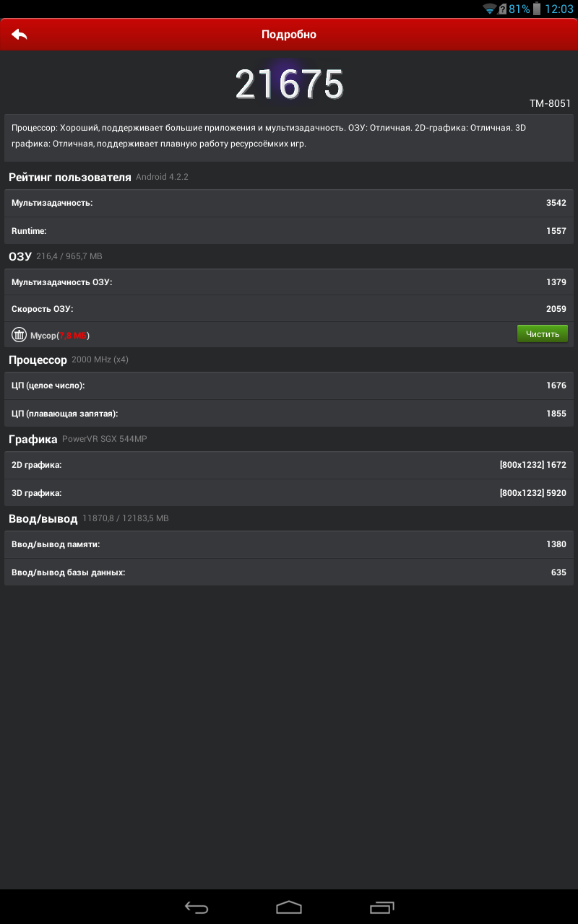Tap the trash bin icon beside Мусор

coord(19,335)
